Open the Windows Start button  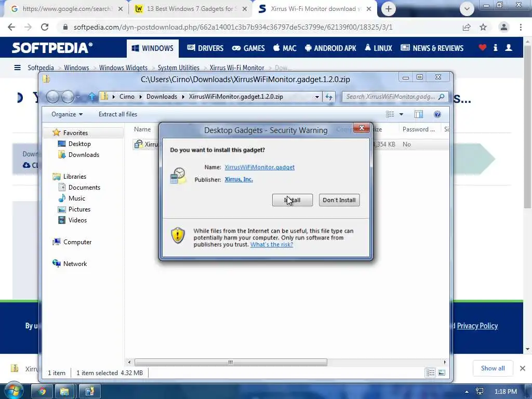[x=13, y=391]
